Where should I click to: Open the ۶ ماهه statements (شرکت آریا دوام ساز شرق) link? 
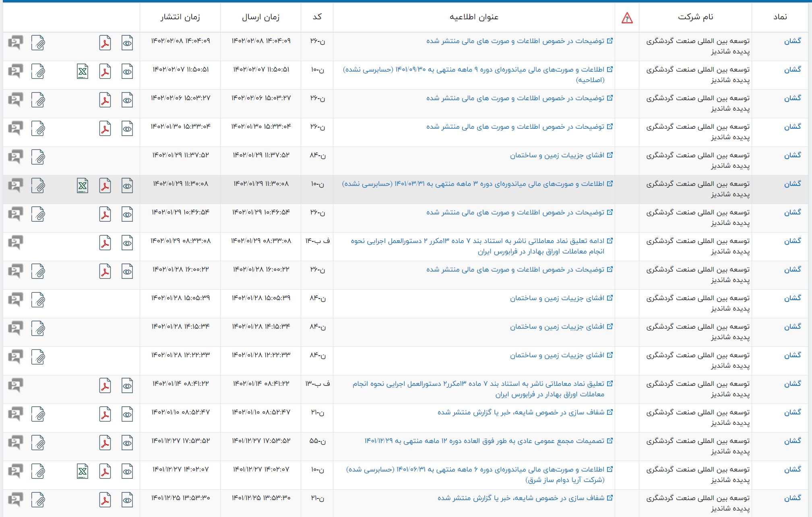(479, 475)
